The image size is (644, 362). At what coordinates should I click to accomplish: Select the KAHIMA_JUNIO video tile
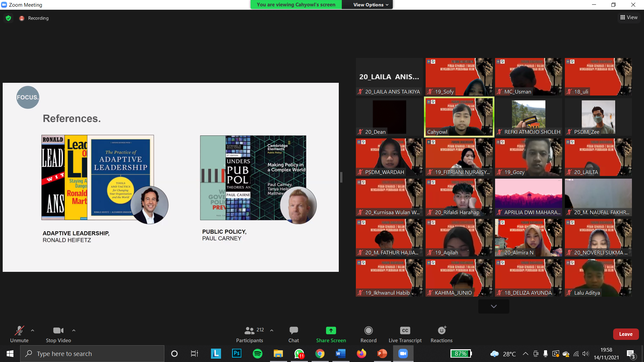(459, 278)
